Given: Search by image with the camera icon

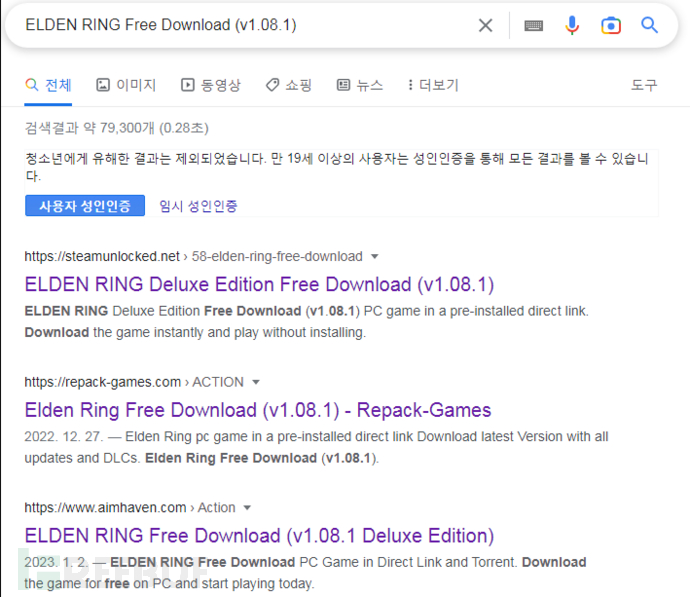Looking at the screenshot, I should pos(611,26).
